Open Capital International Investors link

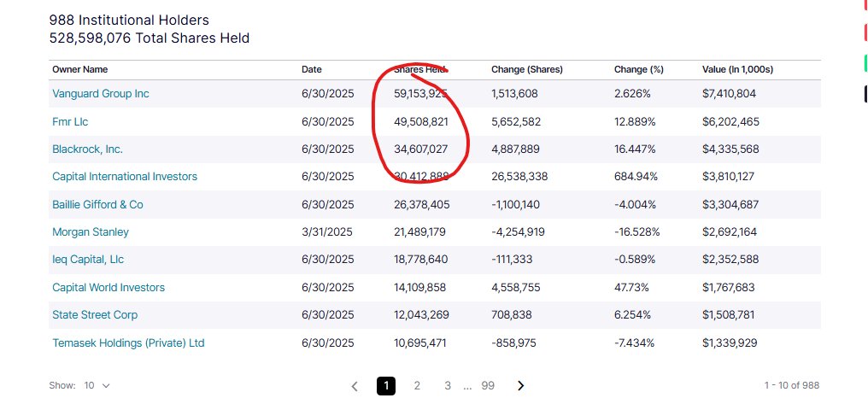[x=125, y=177]
